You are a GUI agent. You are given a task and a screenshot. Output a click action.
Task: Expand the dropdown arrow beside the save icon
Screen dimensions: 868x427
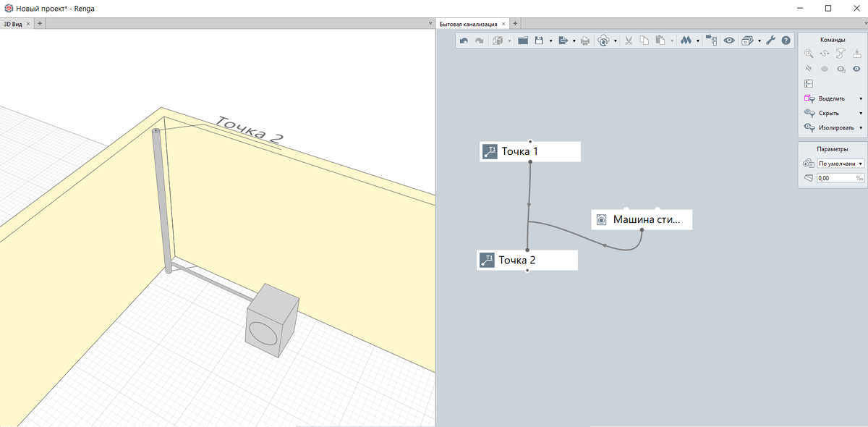coord(551,41)
